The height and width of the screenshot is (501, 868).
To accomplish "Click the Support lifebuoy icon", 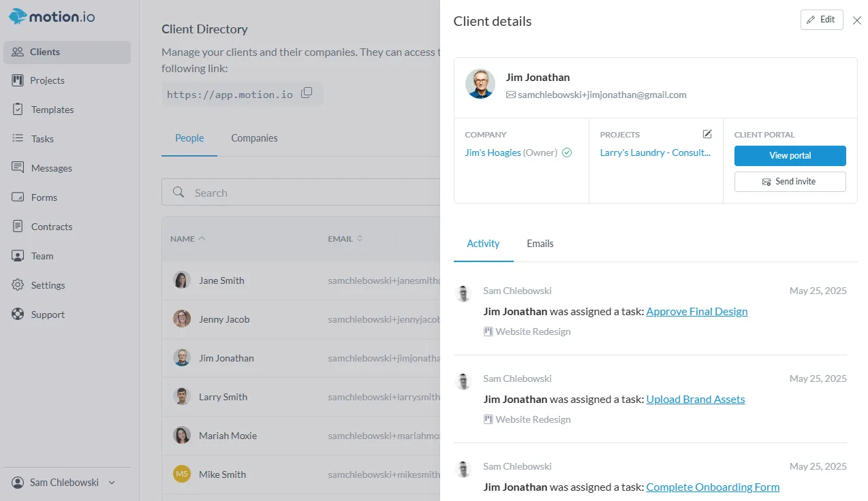I will point(18,314).
